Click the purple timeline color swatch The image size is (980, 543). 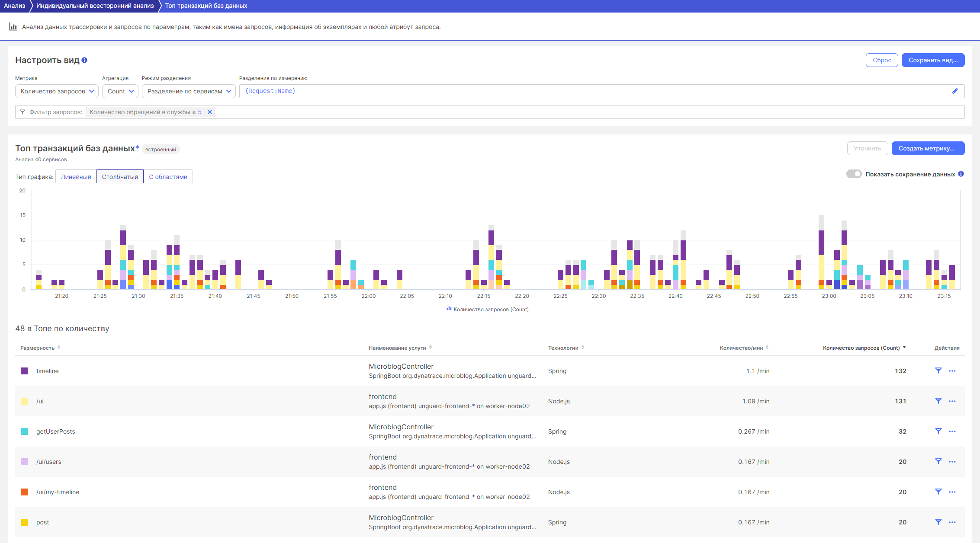pyautogui.click(x=24, y=371)
